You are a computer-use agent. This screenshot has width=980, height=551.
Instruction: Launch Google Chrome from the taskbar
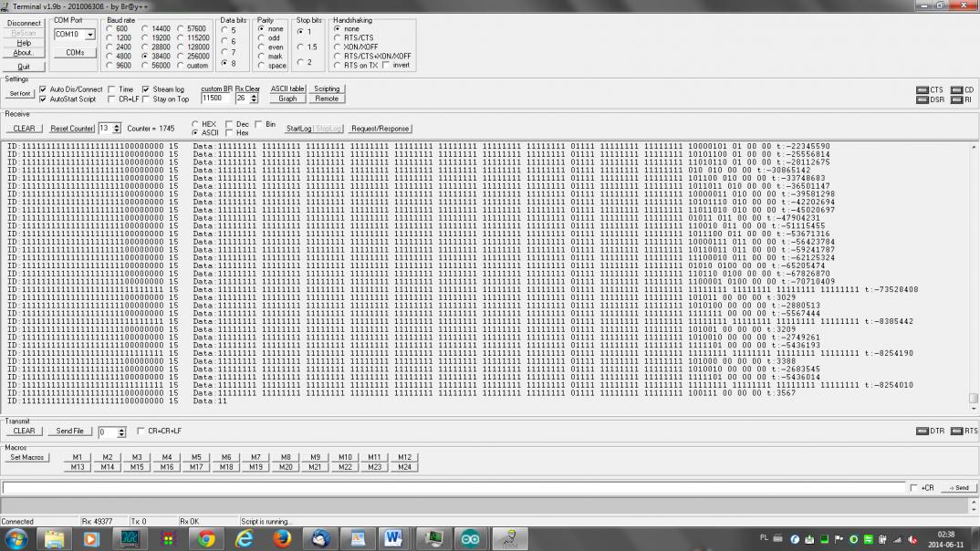(x=206, y=539)
